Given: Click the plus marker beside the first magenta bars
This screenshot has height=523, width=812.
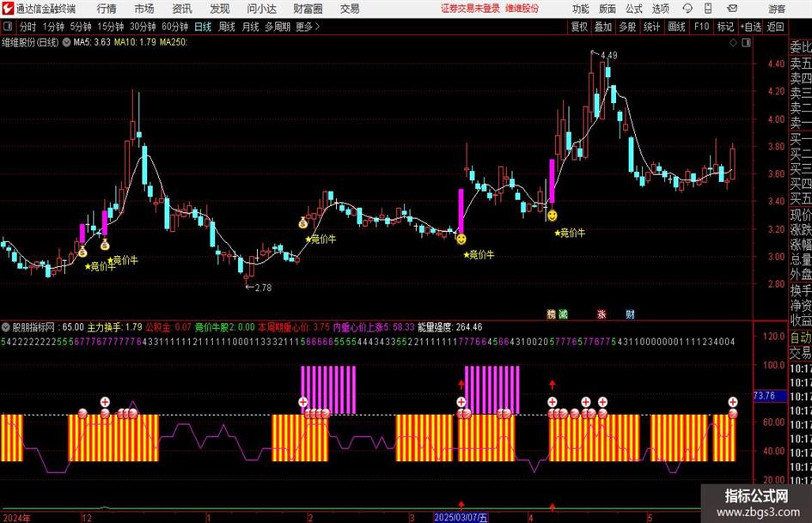Looking at the screenshot, I should pos(303,402).
